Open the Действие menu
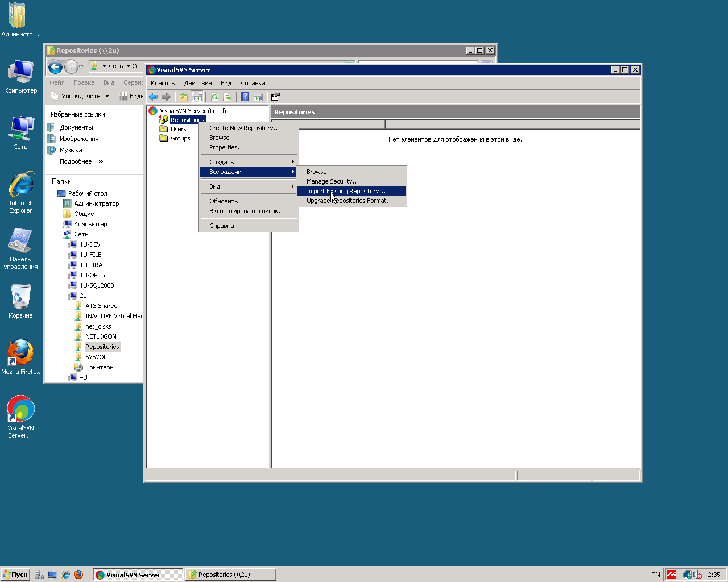Image resolution: width=728 pixels, height=582 pixels. pyautogui.click(x=198, y=83)
